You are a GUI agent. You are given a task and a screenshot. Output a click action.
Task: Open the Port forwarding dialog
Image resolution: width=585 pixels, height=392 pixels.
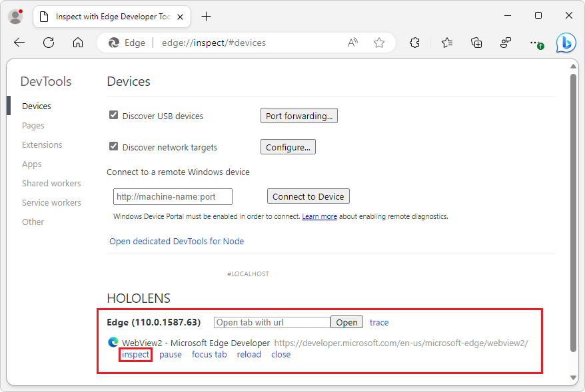pyautogui.click(x=298, y=115)
